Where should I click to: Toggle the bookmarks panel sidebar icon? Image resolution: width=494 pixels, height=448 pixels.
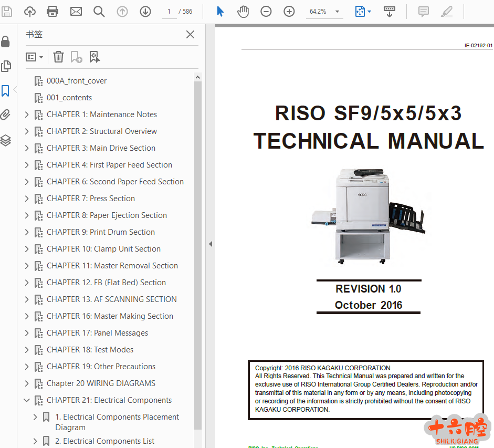click(6, 91)
